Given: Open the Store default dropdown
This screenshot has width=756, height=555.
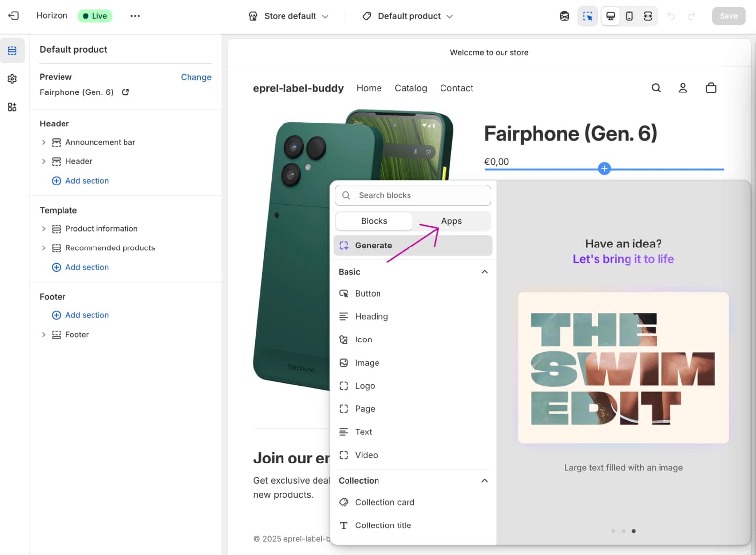Looking at the screenshot, I should (x=288, y=16).
